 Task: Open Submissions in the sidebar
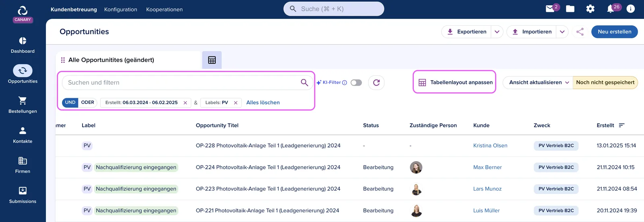23,195
